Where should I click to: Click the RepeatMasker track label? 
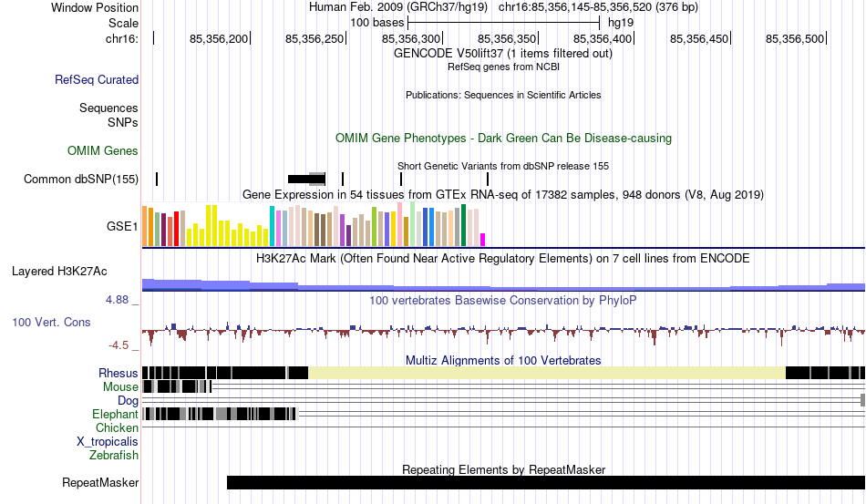coord(100,482)
